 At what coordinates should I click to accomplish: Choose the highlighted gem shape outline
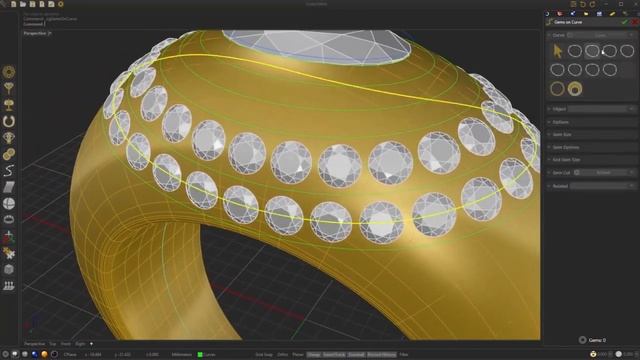coord(592,51)
